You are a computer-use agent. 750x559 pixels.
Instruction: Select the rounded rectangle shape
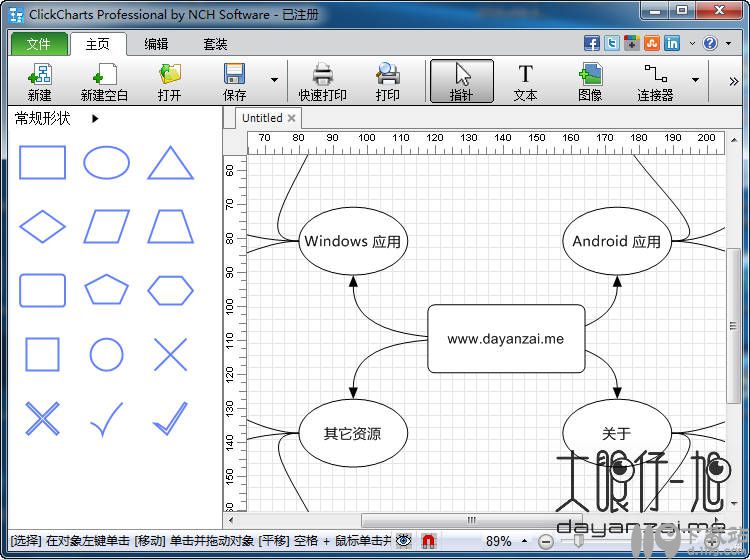[x=43, y=290]
